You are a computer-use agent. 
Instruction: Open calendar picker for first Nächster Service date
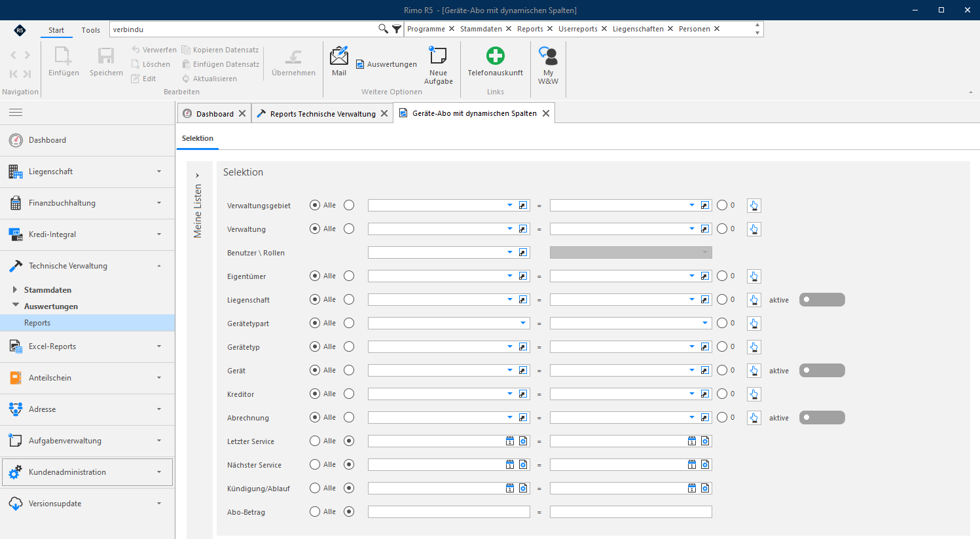510,465
